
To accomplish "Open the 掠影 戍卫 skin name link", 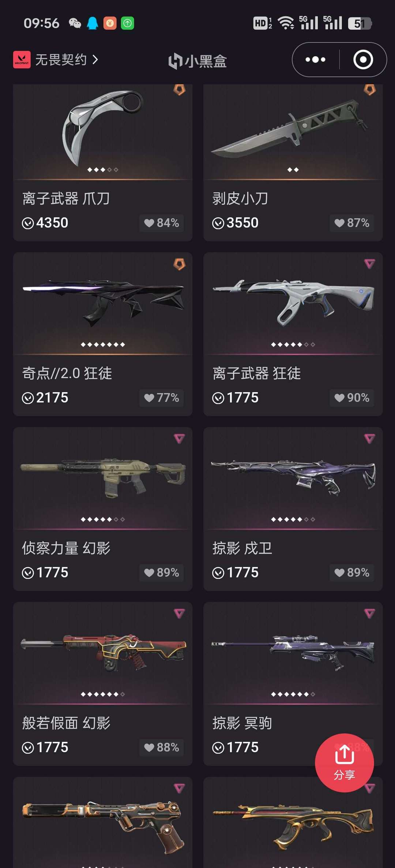I will pyautogui.click(x=242, y=548).
